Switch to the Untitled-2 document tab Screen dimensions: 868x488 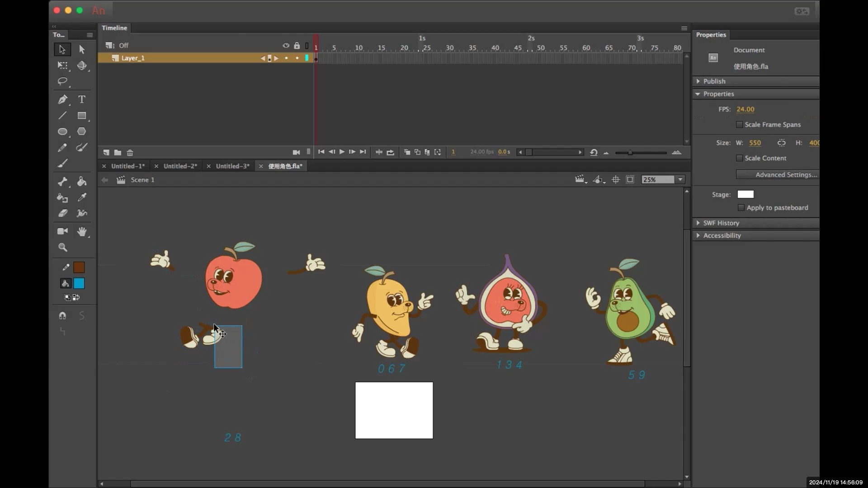pos(180,166)
